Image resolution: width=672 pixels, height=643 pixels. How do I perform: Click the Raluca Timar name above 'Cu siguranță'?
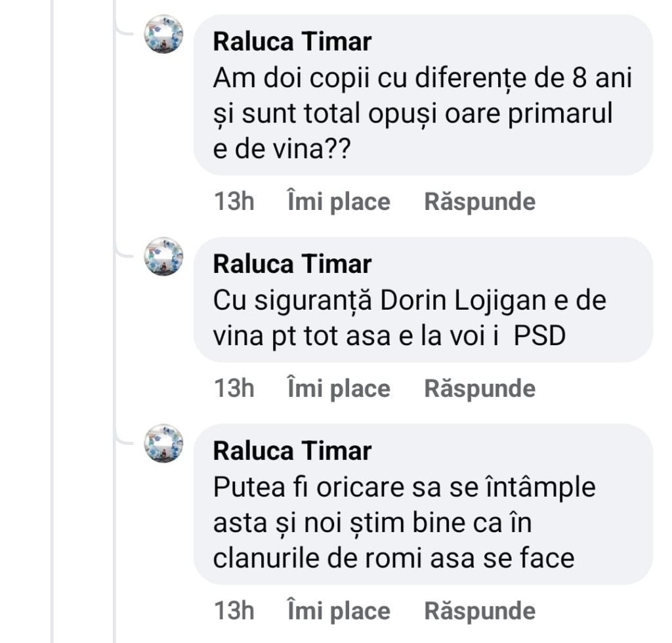[292, 264]
